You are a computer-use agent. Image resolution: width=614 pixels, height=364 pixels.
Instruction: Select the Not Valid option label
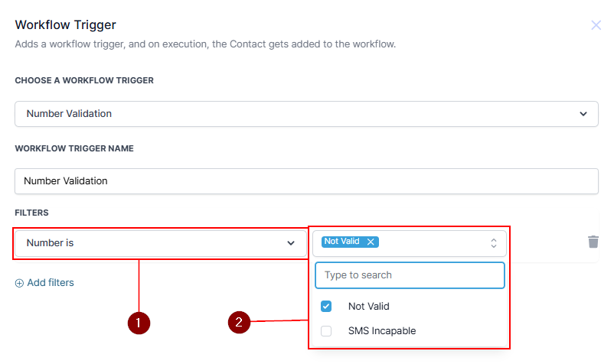(x=368, y=307)
